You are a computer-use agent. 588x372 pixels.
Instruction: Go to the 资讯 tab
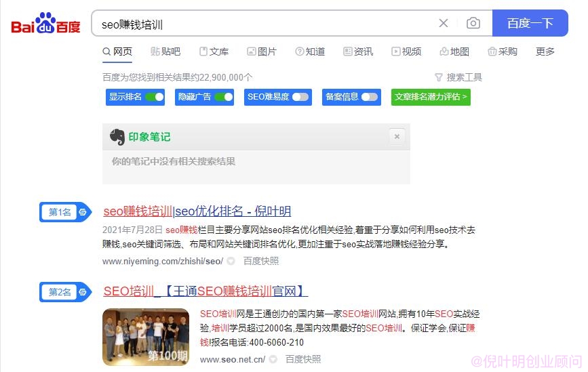358,51
